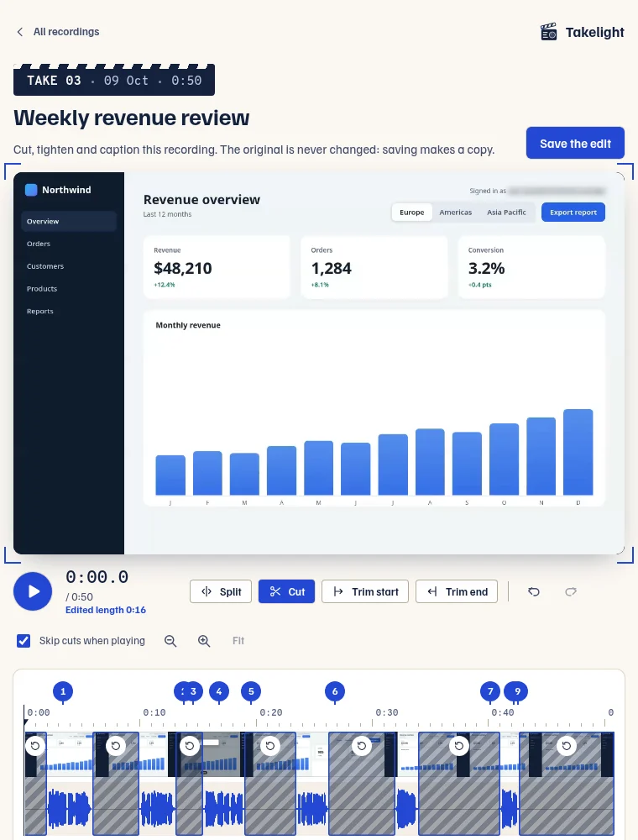
Task: Restore the cut region below marker 6
Action: 362,746
